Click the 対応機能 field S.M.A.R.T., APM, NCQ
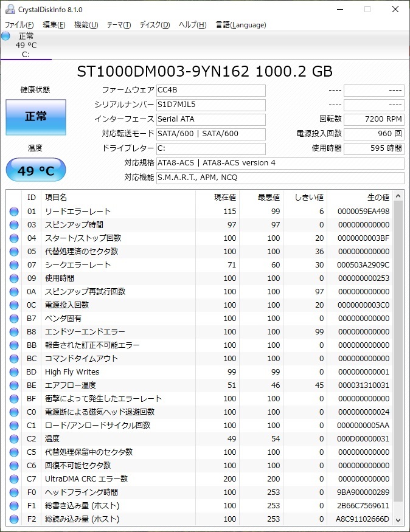This screenshot has width=410, height=532. tap(280, 178)
